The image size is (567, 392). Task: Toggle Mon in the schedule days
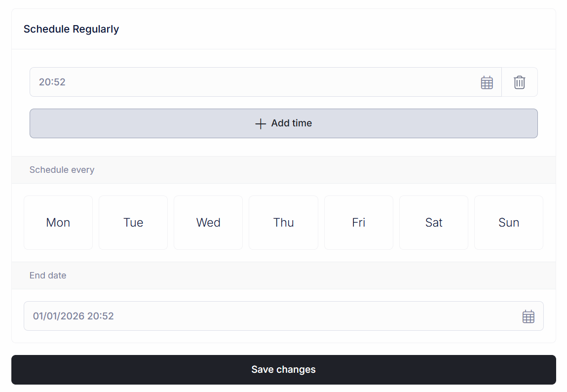click(x=58, y=223)
